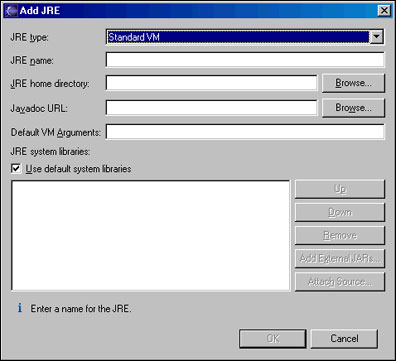The image size is (396, 361).
Task: Click the Attach Source button
Action: [x=340, y=282]
